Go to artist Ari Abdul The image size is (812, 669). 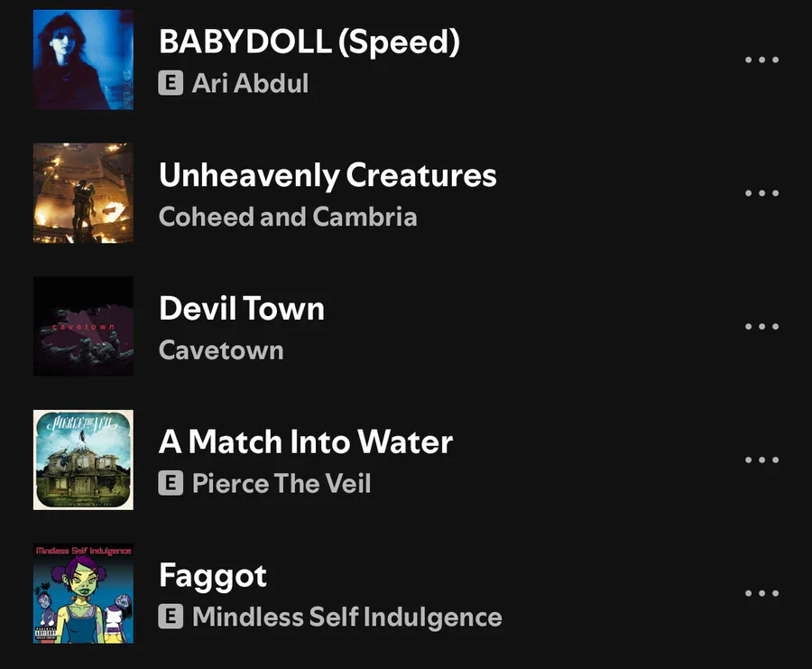click(x=250, y=84)
